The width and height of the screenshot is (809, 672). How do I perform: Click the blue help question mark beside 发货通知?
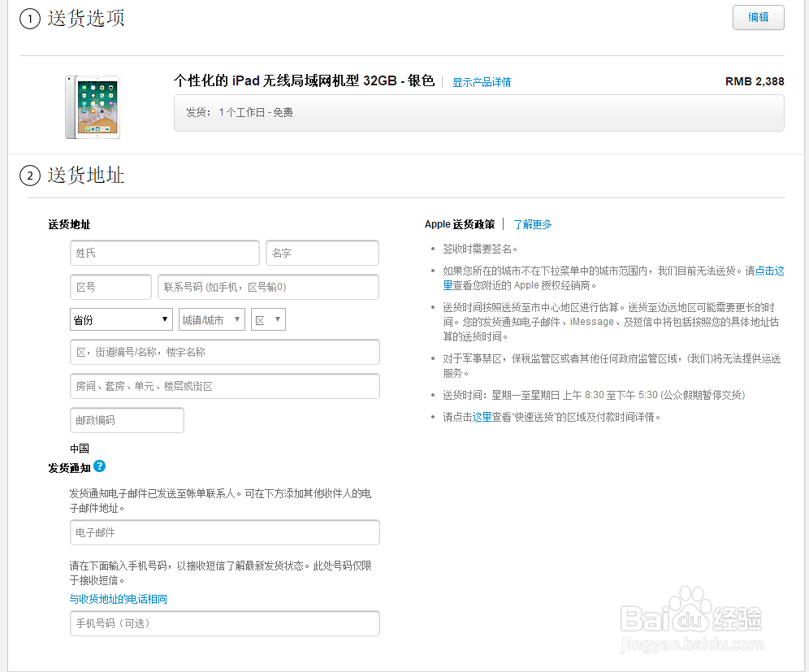(x=100, y=466)
